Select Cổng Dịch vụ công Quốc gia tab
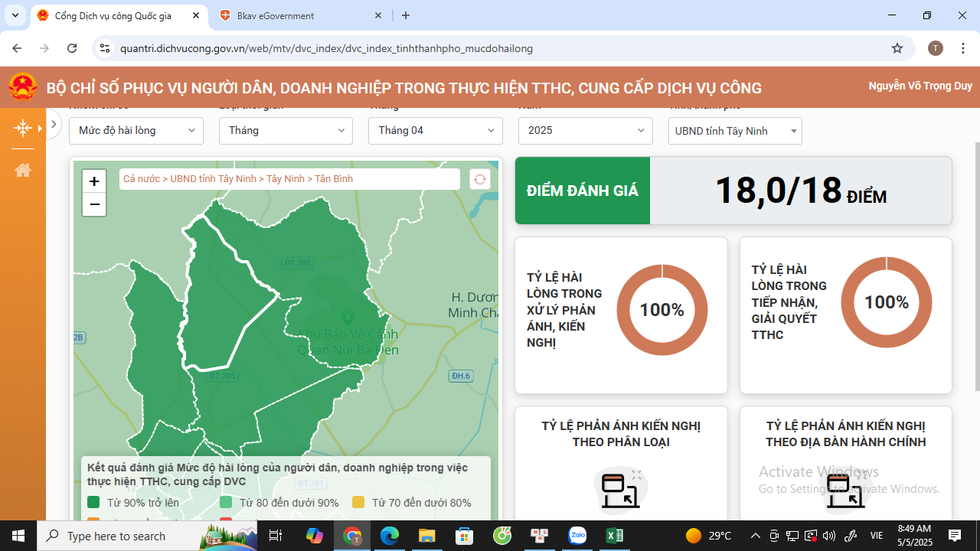Image resolution: width=980 pixels, height=551 pixels. [119, 15]
